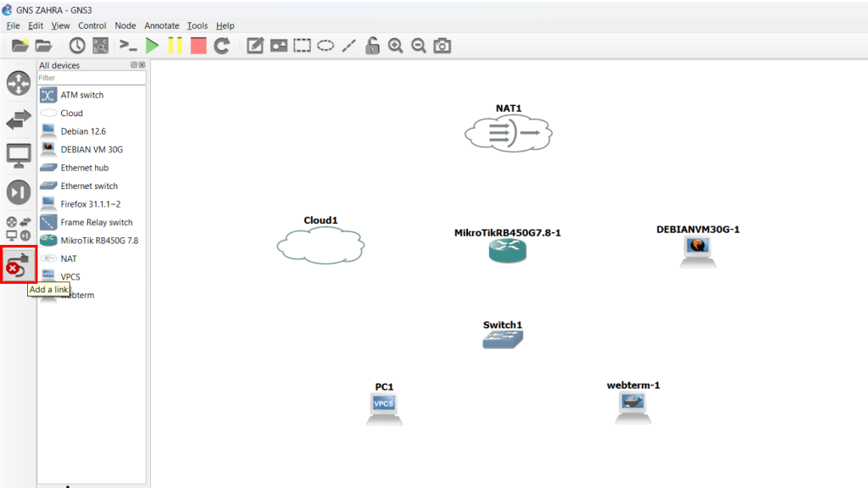This screenshot has width=868, height=488.
Task: Open the Annotate menu
Action: [162, 25]
